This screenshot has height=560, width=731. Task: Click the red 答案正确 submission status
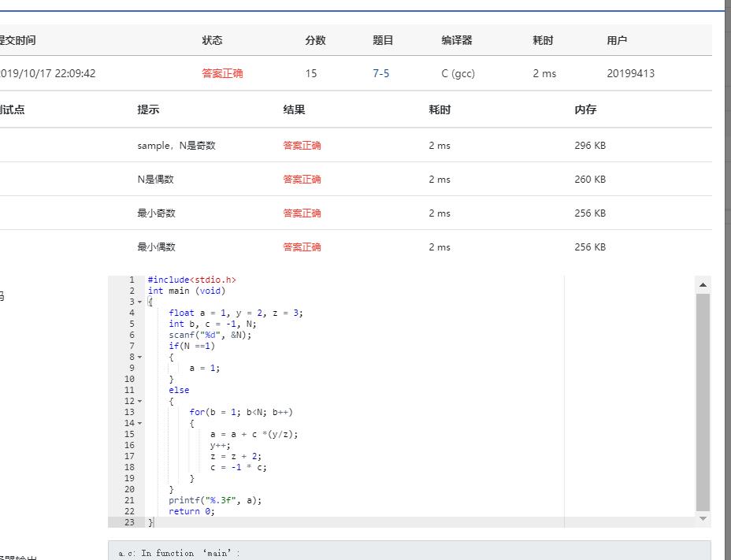[x=222, y=73]
